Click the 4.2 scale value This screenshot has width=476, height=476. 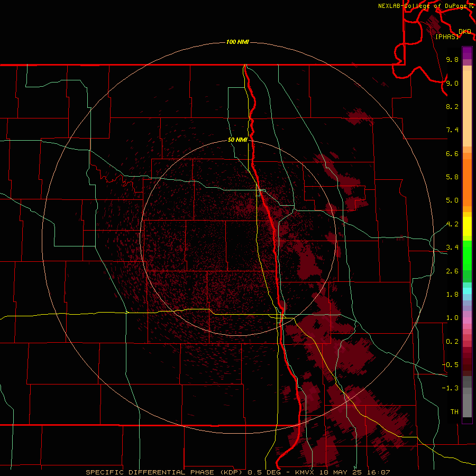point(452,224)
